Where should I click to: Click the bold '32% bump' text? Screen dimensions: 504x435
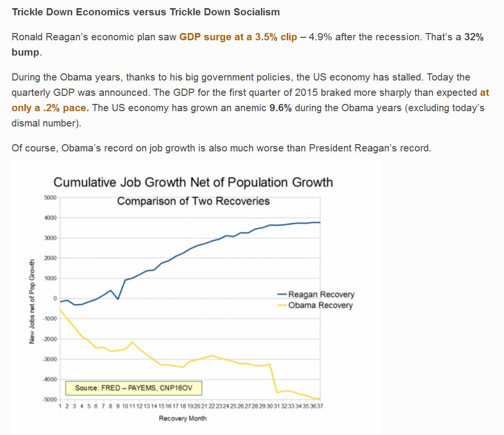point(247,45)
